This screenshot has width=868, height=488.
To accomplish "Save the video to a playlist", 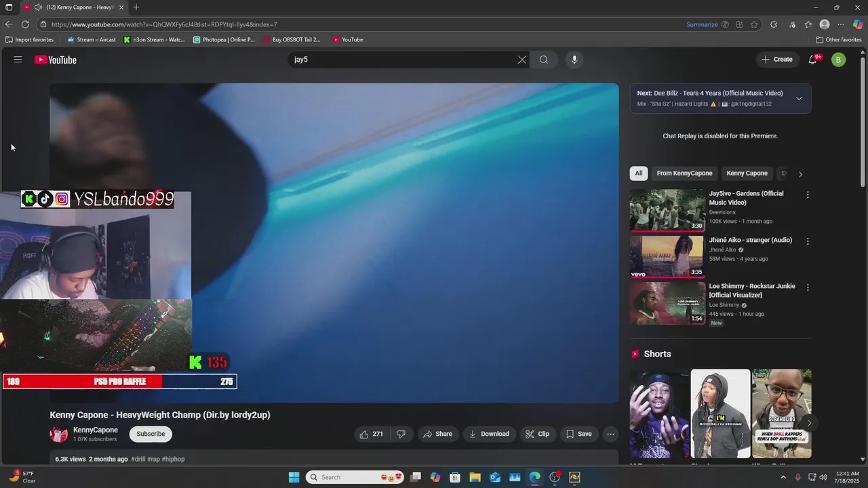I will (578, 434).
